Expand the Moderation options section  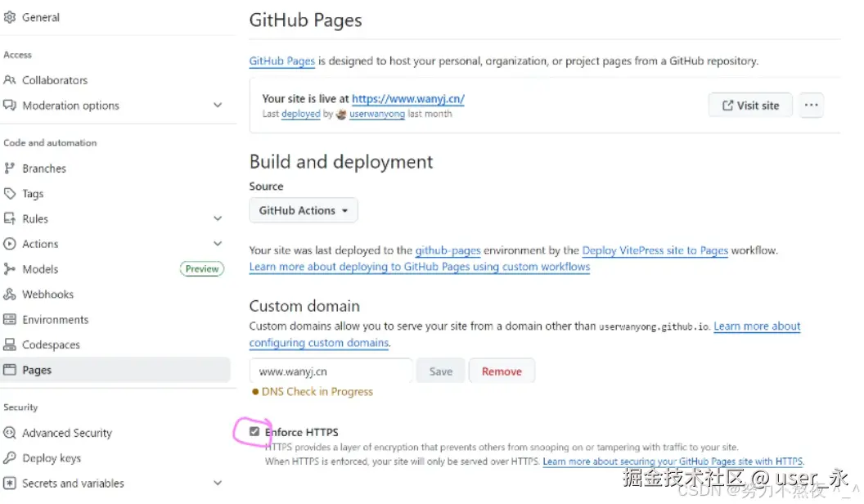click(x=218, y=106)
